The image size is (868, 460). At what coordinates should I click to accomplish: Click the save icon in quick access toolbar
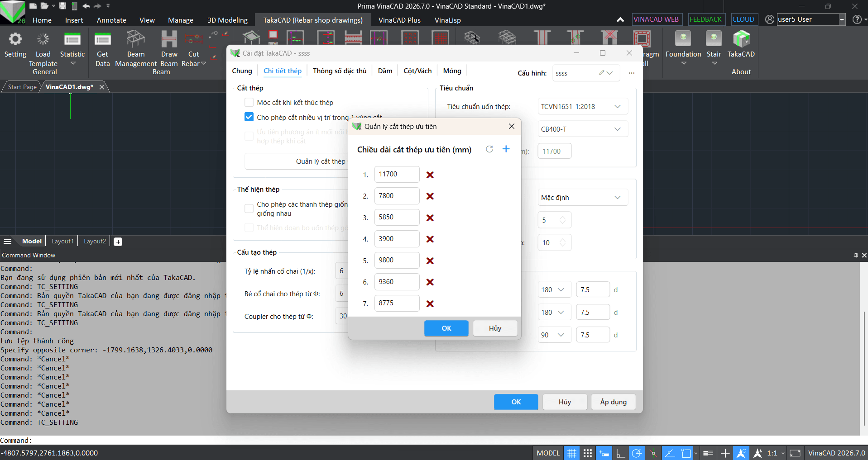click(62, 6)
